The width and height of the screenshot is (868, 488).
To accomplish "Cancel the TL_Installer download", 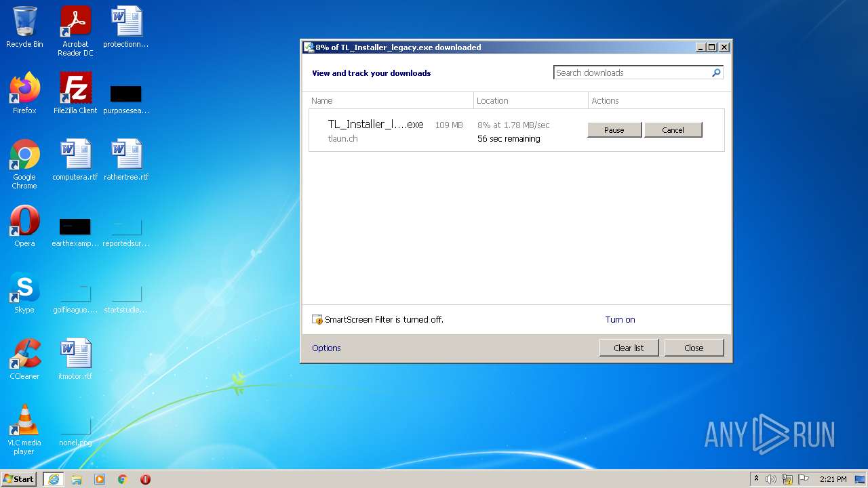I will (673, 130).
